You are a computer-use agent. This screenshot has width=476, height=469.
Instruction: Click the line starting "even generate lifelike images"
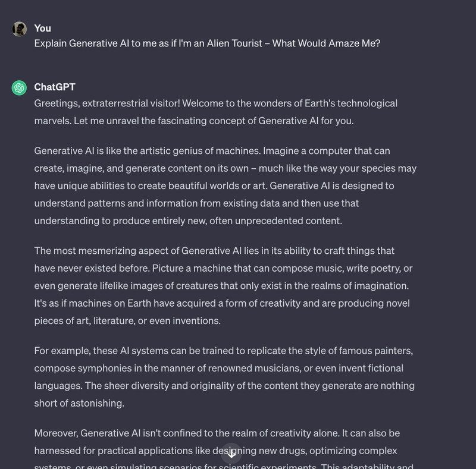(x=221, y=286)
